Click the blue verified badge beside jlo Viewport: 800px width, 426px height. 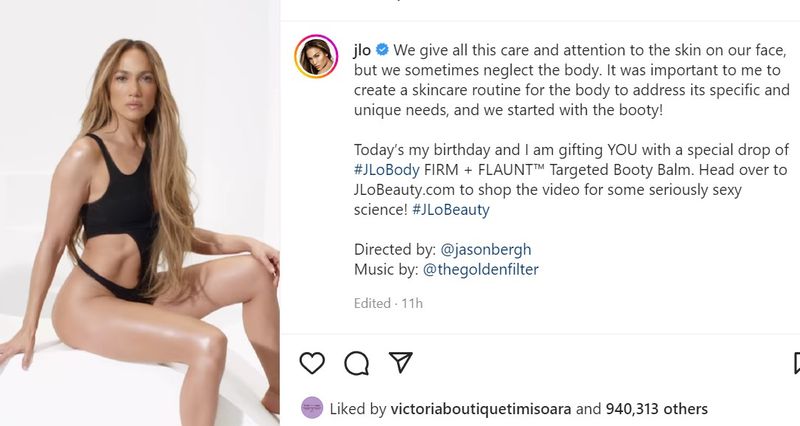point(380,49)
